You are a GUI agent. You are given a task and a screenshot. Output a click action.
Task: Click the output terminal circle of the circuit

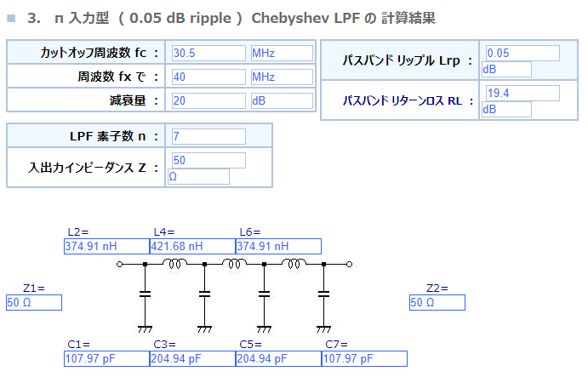(x=349, y=265)
